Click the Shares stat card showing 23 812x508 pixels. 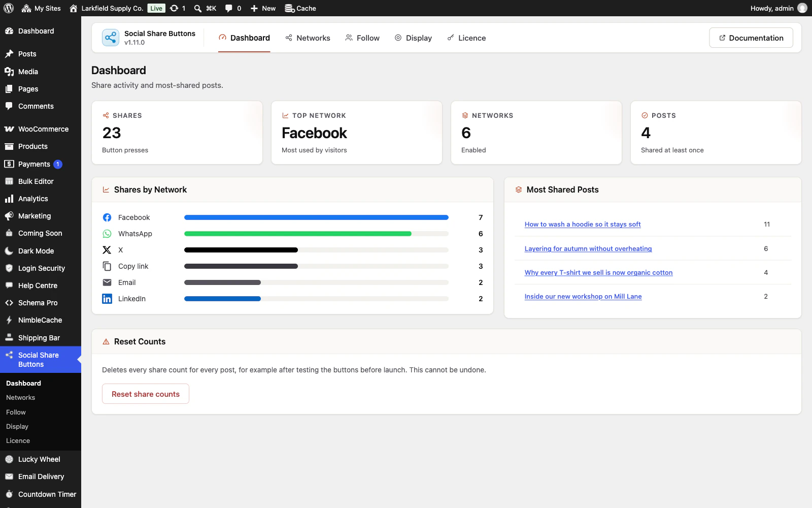pyautogui.click(x=177, y=133)
